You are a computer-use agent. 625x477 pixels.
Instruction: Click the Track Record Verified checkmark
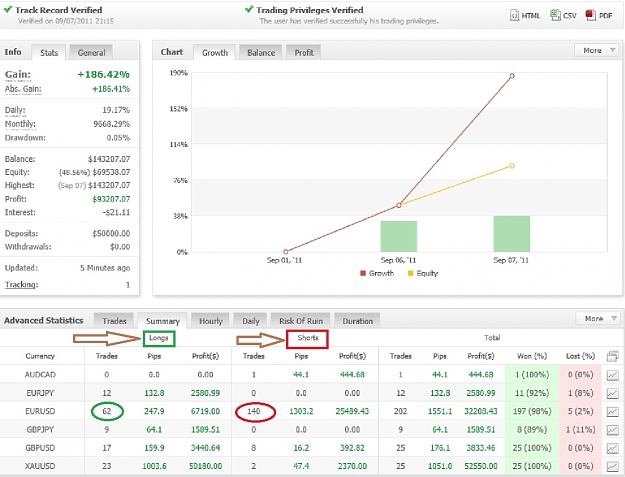click(x=8, y=10)
